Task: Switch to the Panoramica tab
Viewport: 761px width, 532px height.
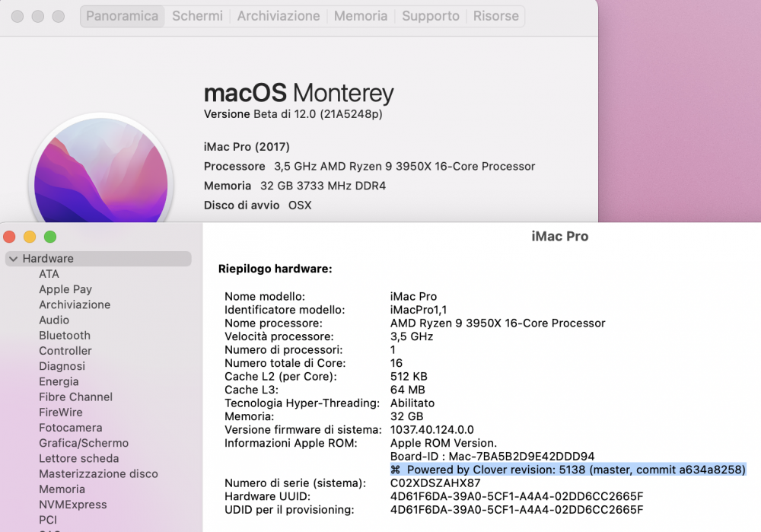Action: pyautogui.click(x=123, y=16)
